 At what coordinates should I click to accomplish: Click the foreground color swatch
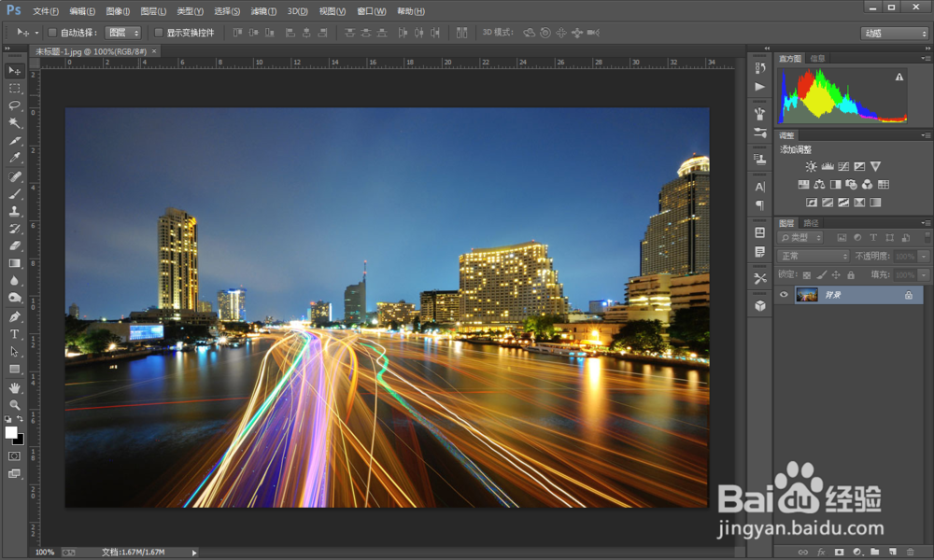click(11, 433)
